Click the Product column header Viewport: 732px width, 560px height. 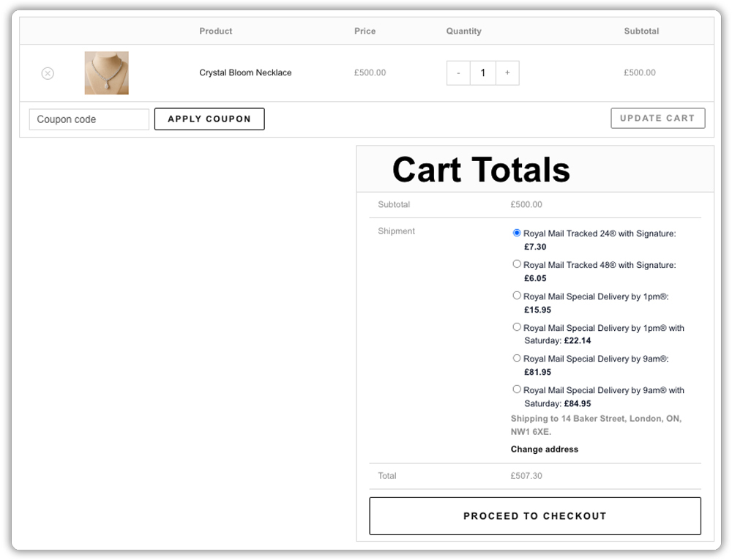(x=216, y=31)
